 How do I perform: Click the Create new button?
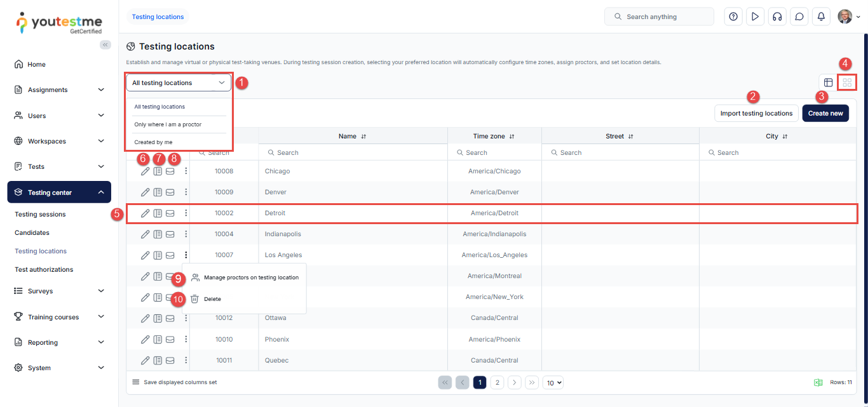(825, 113)
